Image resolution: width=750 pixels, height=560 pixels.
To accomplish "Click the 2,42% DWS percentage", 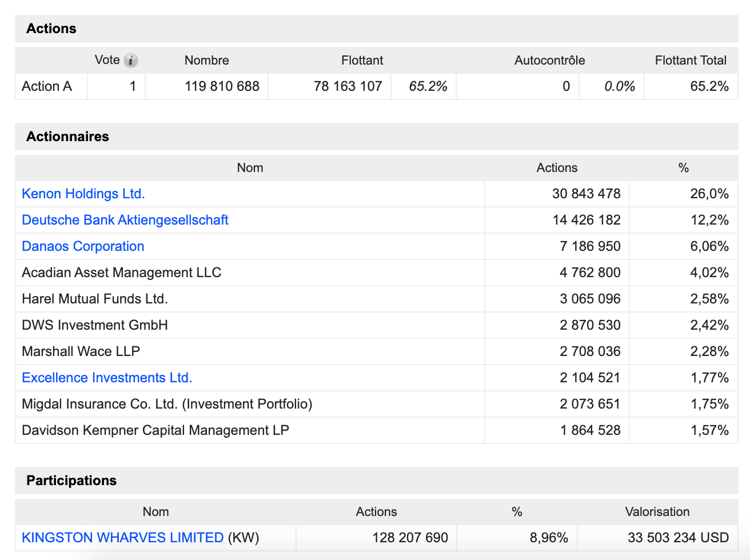I will click(709, 325).
